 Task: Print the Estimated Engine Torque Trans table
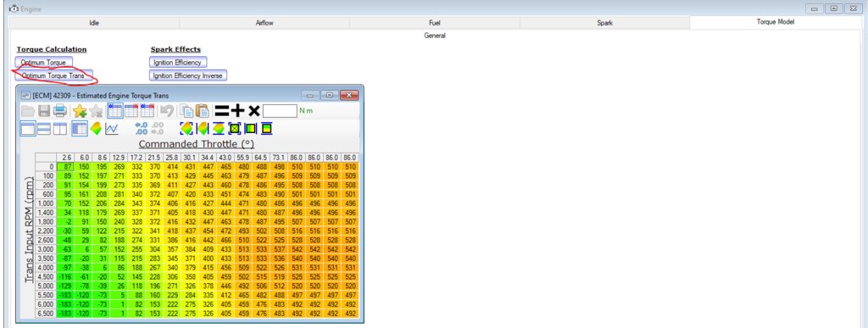60,110
